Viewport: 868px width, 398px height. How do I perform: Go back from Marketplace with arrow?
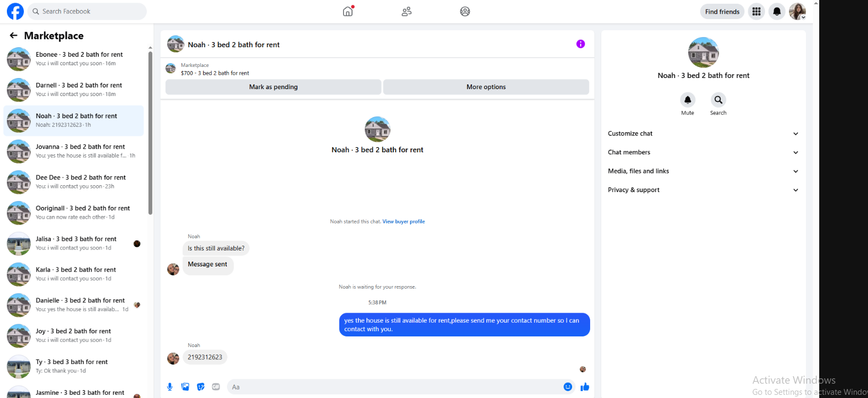[14, 36]
